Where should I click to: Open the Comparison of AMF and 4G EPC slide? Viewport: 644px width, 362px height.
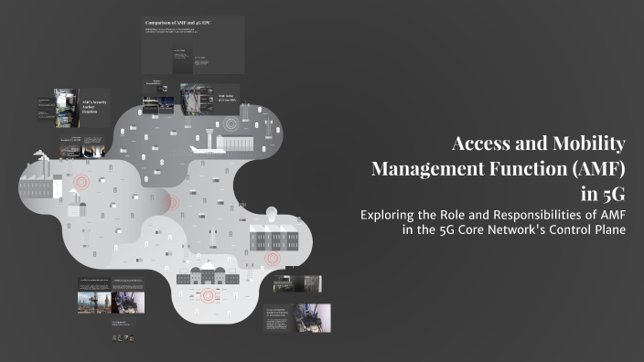pyautogui.click(x=193, y=45)
